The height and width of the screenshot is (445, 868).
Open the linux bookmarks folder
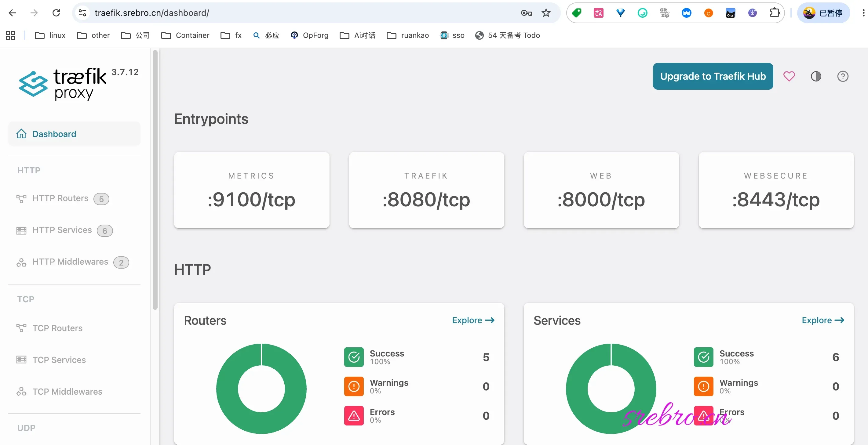pyautogui.click(x=50, y=35)
